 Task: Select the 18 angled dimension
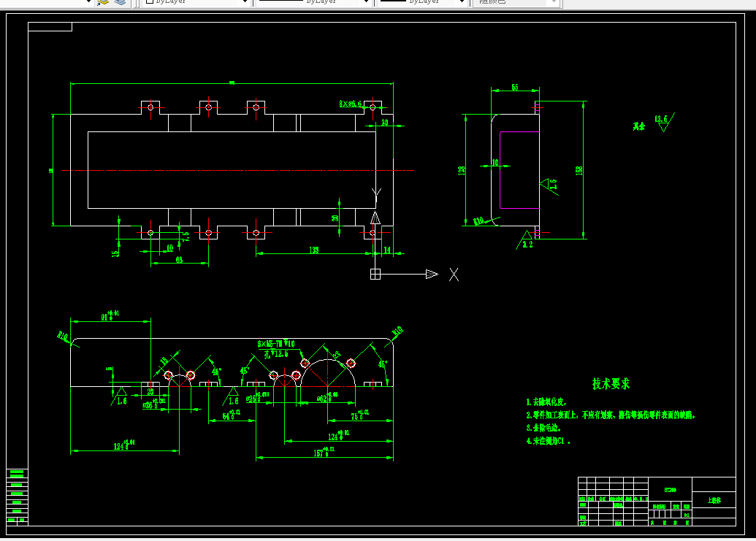[x=164, y=361]
